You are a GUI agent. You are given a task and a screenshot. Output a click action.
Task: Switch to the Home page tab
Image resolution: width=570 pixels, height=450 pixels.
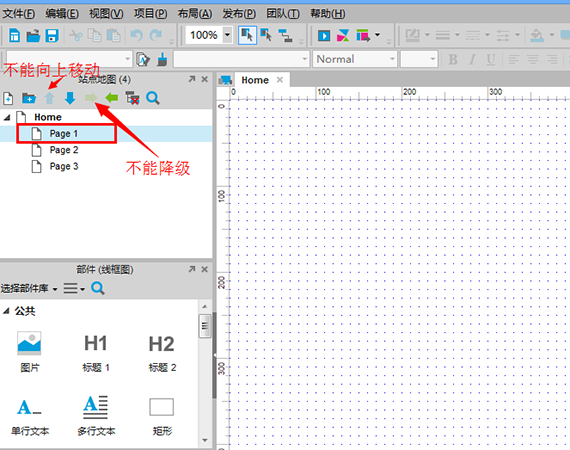click(x=255, y=80)
